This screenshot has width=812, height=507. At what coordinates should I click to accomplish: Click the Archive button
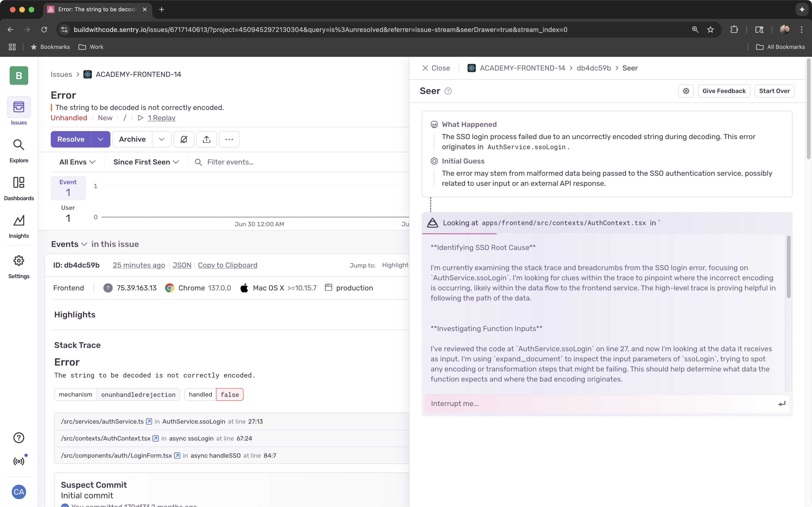point(132,139)
